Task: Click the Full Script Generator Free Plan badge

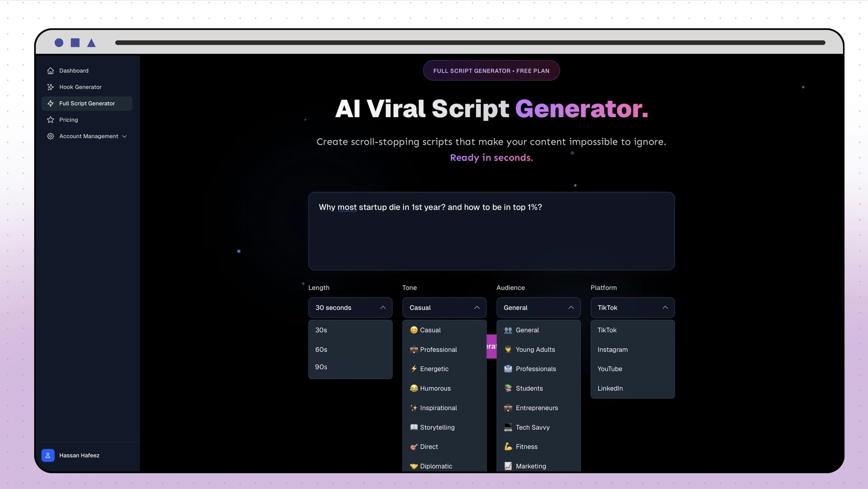Action: click(x=491, y=70)
